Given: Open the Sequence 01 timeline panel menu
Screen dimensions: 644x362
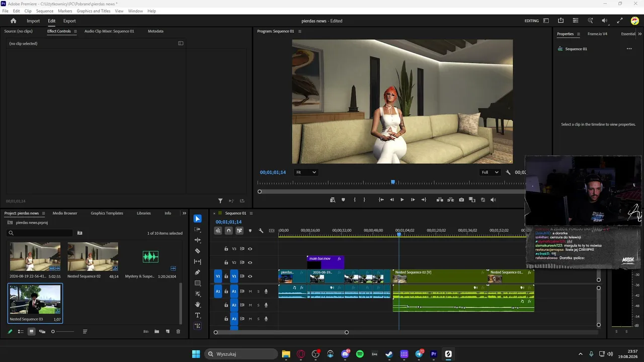Looking at the screenshot, I should (251, 213).
